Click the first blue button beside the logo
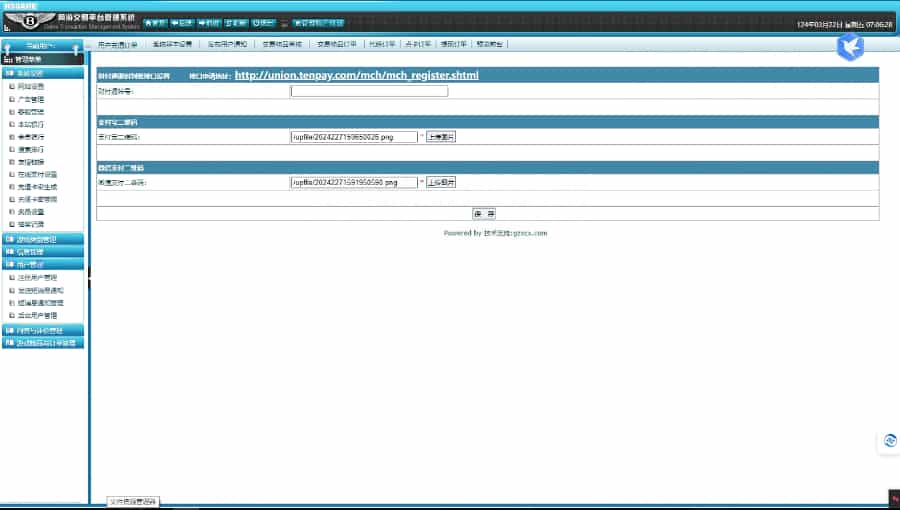Screen dimensions: 900x510 click(x=154, y=23)
